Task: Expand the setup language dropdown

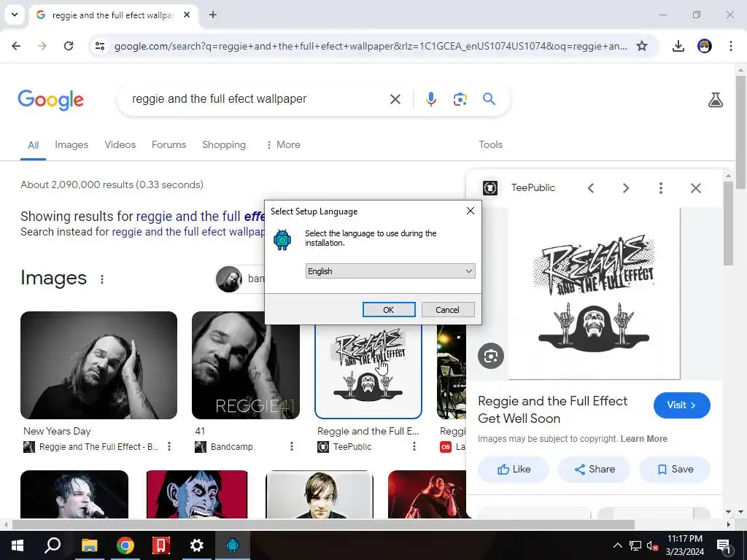Action: pos(390,271)
